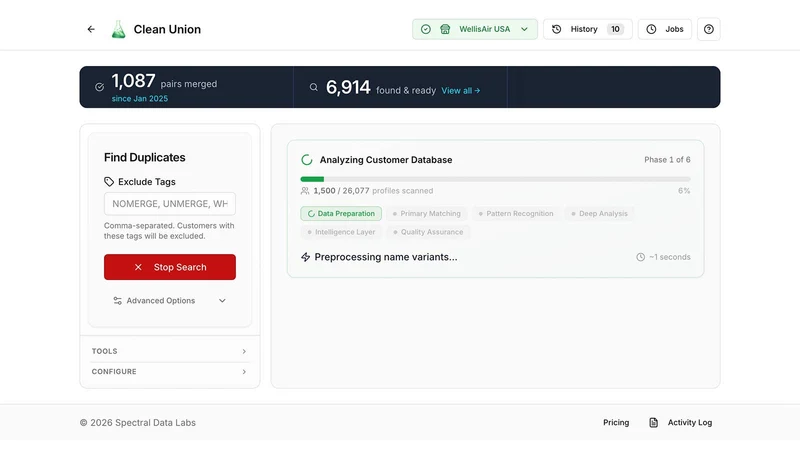Click the History clock-rewind icon
Viewport: 800px width, 450px height.
click(x=557, y=29)
